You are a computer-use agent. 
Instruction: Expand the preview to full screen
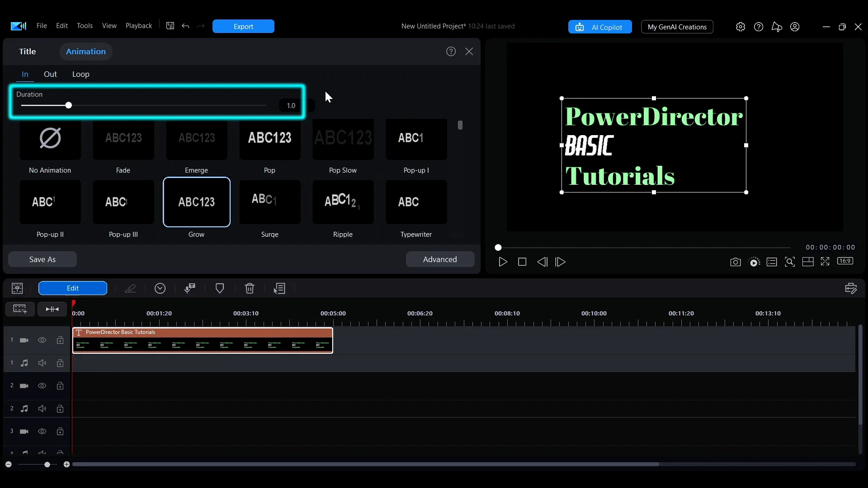(825, 262)
